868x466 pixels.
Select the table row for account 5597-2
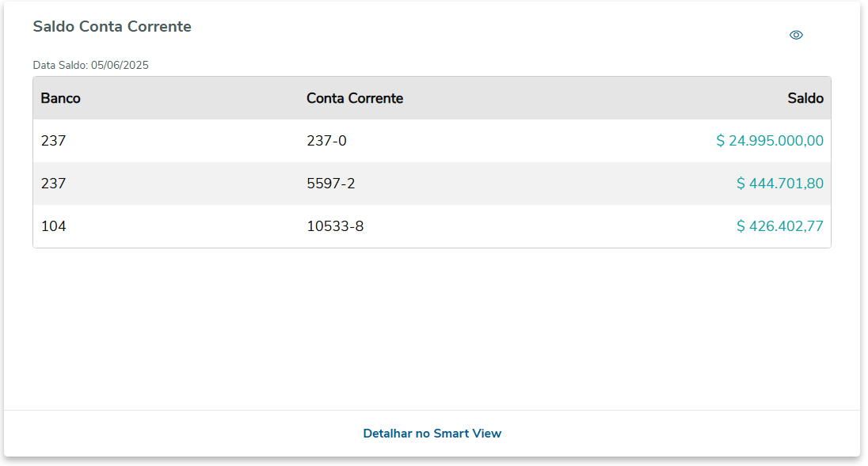[515, 184]
